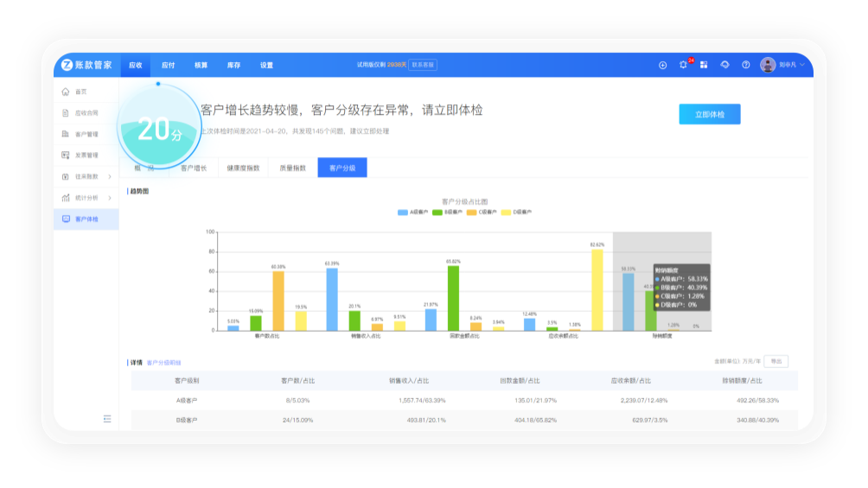
Task: Click the plus add icon in header
Action: click(x=662, y=65)
